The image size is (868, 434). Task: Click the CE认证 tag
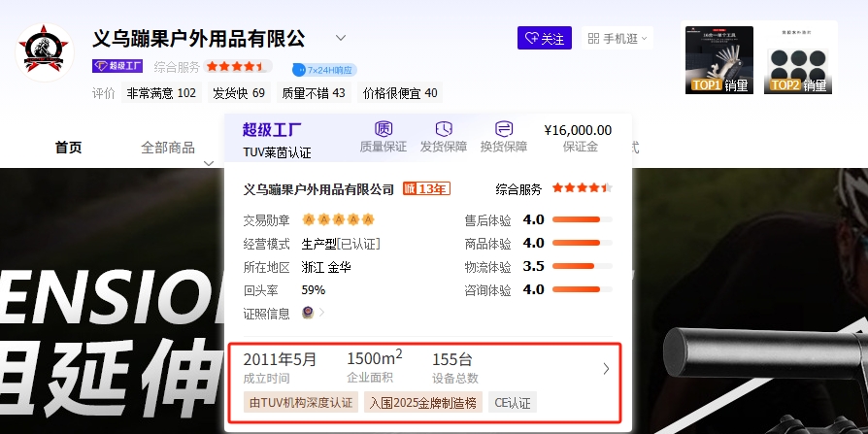tap(513, 403)
